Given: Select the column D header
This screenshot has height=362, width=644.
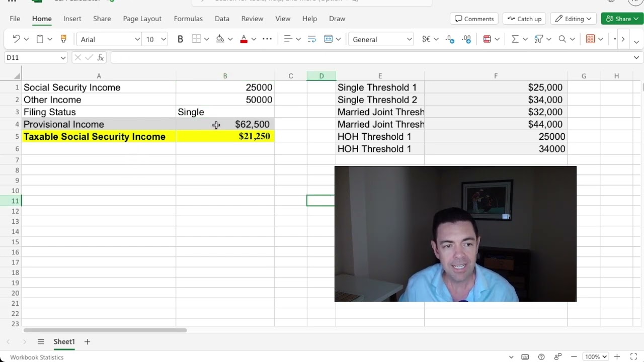Looking at the screenshot, I should point(321,76).
